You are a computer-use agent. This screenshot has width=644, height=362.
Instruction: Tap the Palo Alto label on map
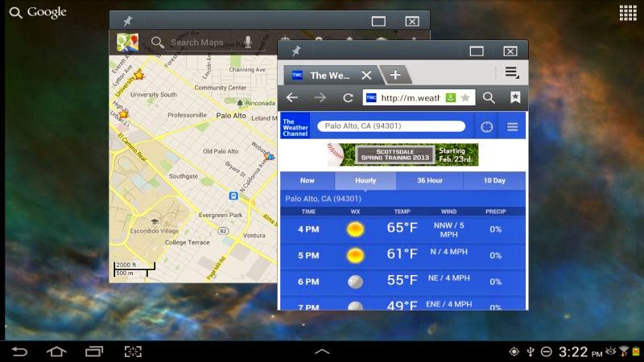[231, 116]
